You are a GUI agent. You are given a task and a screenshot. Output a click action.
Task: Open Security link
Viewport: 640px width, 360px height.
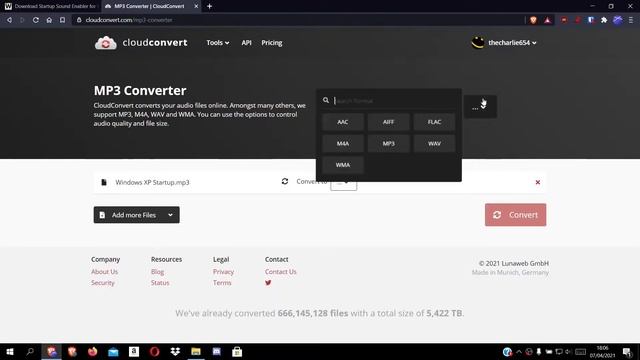click(103, 283)
